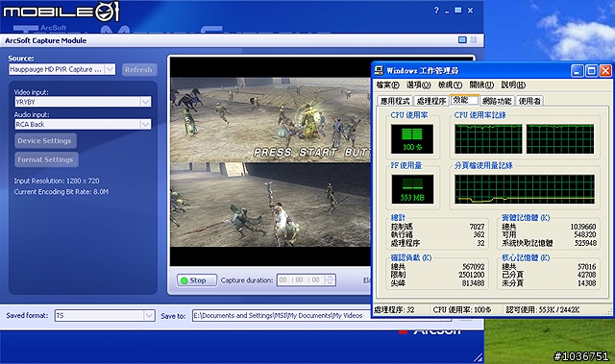The width and height of the screenshot is (615, 364).
Task: Open the Saved format TS dropdown
Action: (x=149, y=315)
